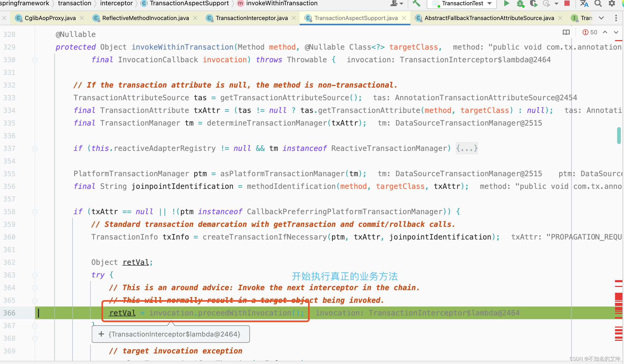The image size is (624, 364).
Task: Click the transaction breadcrumb
Action: pyautogui.click(x=75, y=3)
